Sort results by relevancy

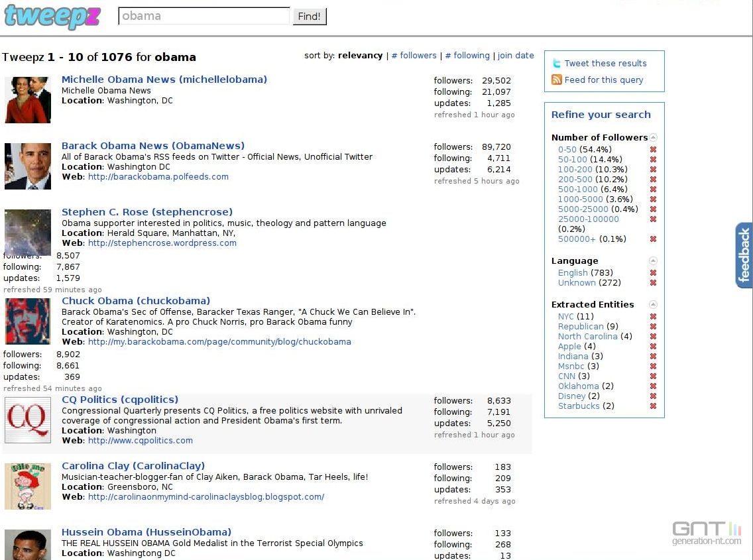[360, 55]
